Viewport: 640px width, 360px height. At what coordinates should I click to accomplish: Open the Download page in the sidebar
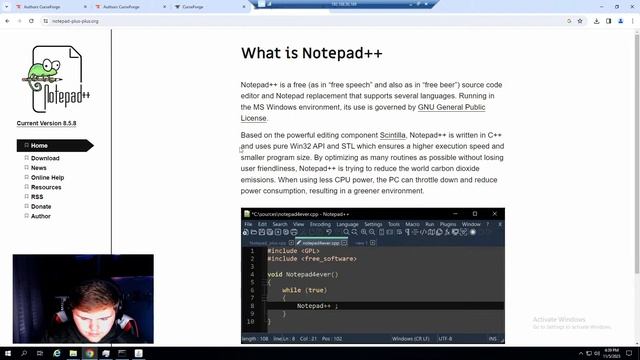(45, 158)
